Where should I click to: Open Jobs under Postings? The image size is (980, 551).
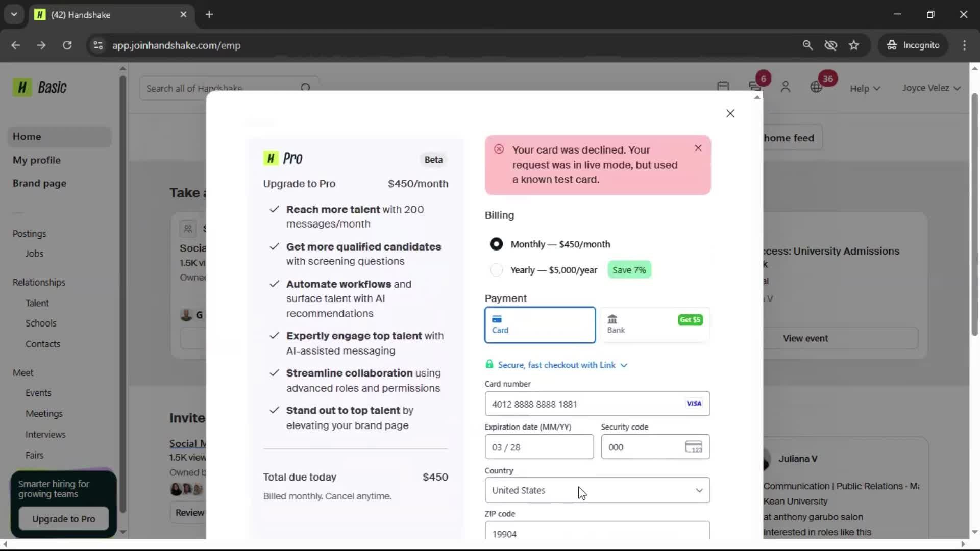coord(34,254)
